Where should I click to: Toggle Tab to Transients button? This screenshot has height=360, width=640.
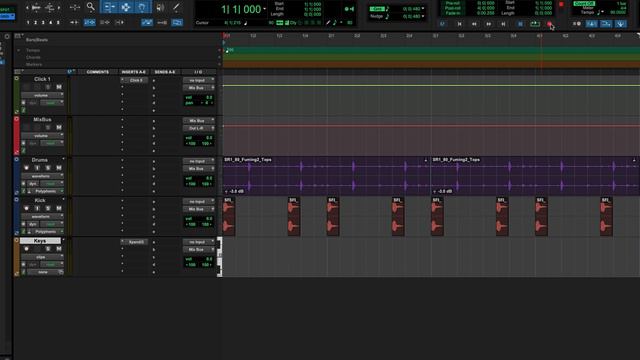click(x=74, y=22)
